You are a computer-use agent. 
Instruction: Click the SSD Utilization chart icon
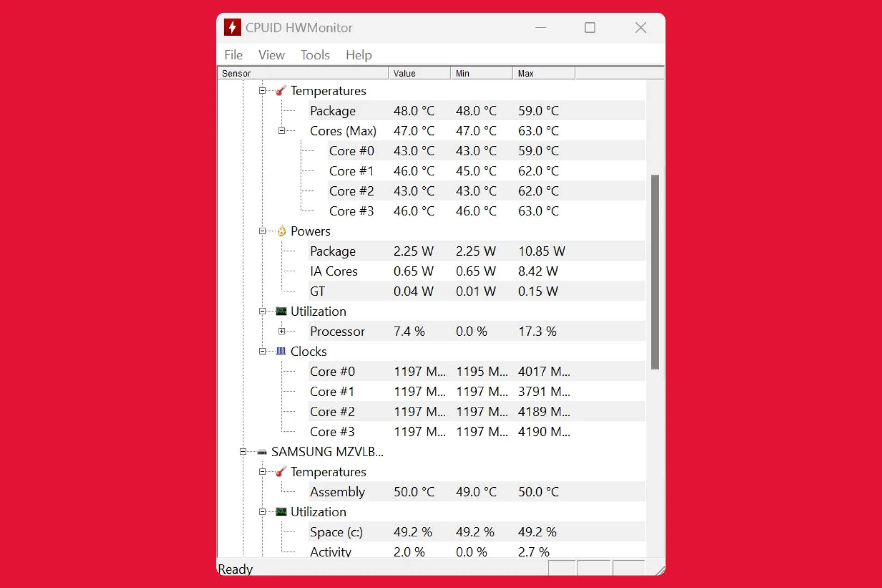(x=281, y=512)
